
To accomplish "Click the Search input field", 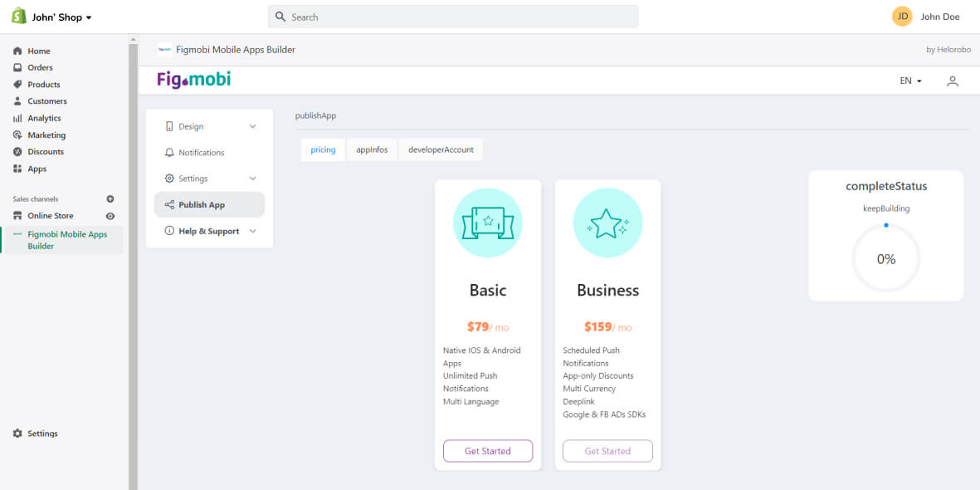I will pos(453,17).
